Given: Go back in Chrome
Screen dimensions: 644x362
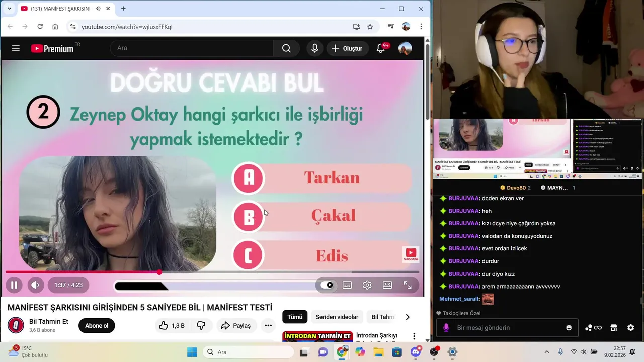Looking at the screenshot, I should [10, 27].
